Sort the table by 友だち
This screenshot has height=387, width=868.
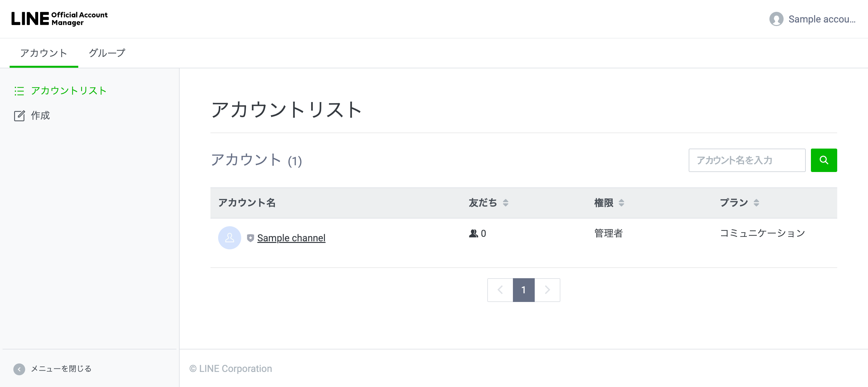pos(506,202)
